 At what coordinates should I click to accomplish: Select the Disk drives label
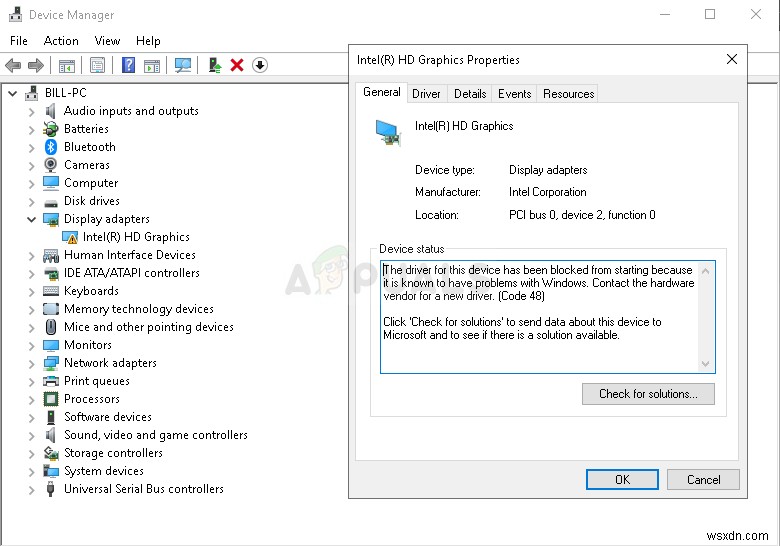92,201
